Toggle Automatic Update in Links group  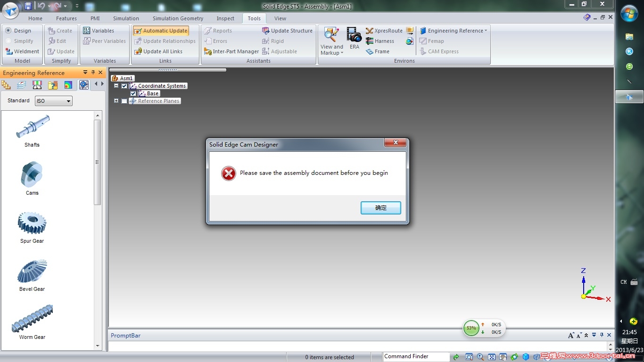click(x=161, y=31)
